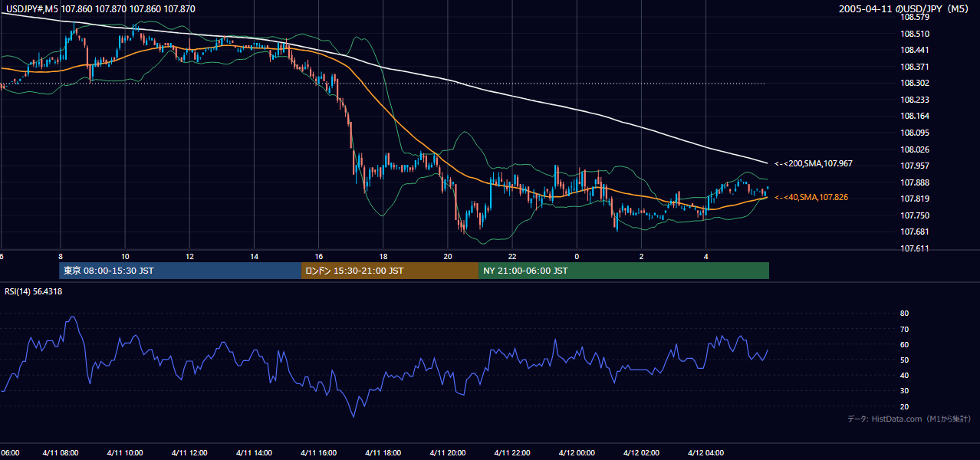Click the 4/11 18:00 bottom time label
Image resolution: width=980 pixels, height=460 pixels.
(x=383, y=452)
